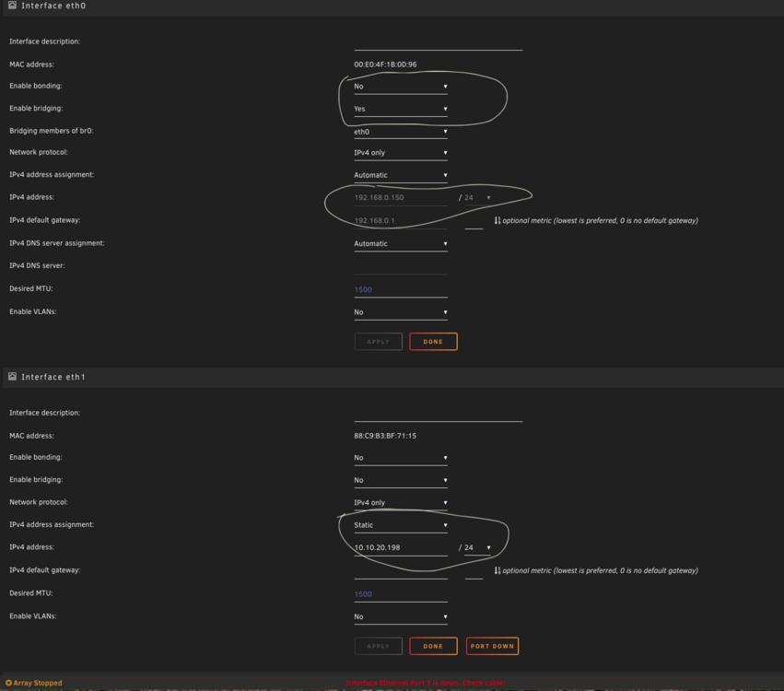Open eth0 Network protocol dropdown
This screenshot has width=784, height=691.
click(401, 153)
